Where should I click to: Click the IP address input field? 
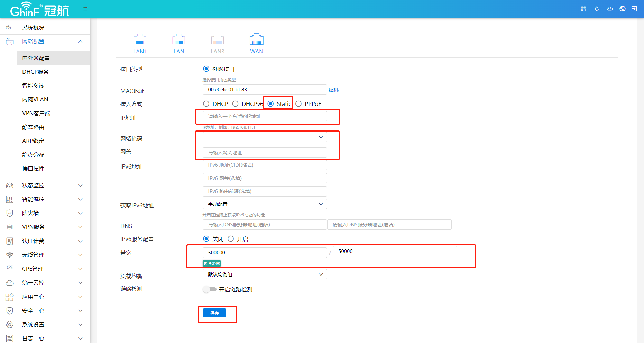pos(265,116)
